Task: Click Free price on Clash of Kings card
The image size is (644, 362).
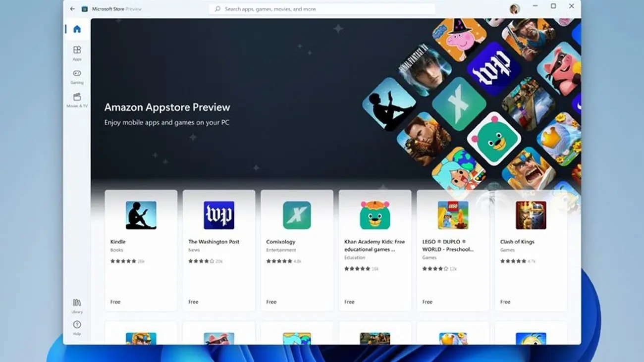Action: pos(505,302)
